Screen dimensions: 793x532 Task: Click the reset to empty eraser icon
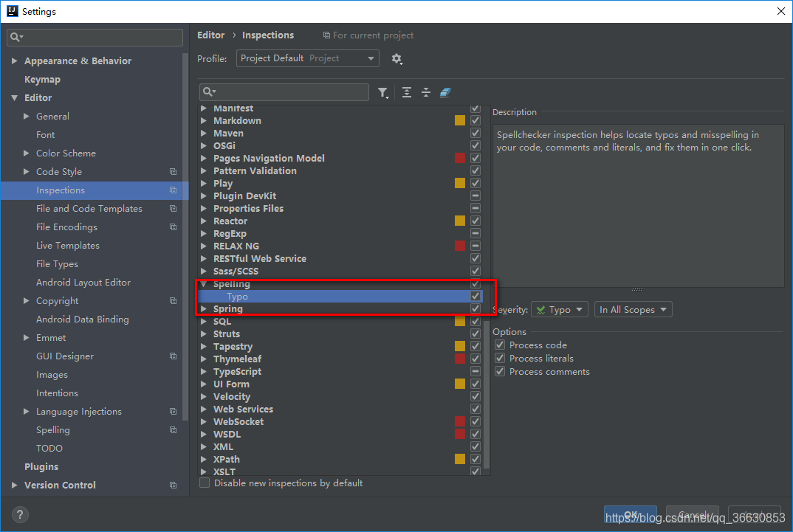445,92
